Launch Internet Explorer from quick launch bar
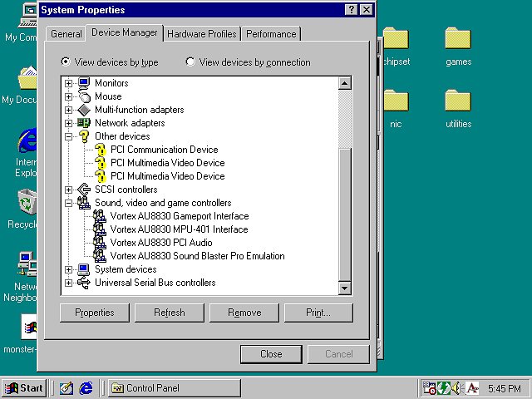Screen dimensions: 532x399 86,388
